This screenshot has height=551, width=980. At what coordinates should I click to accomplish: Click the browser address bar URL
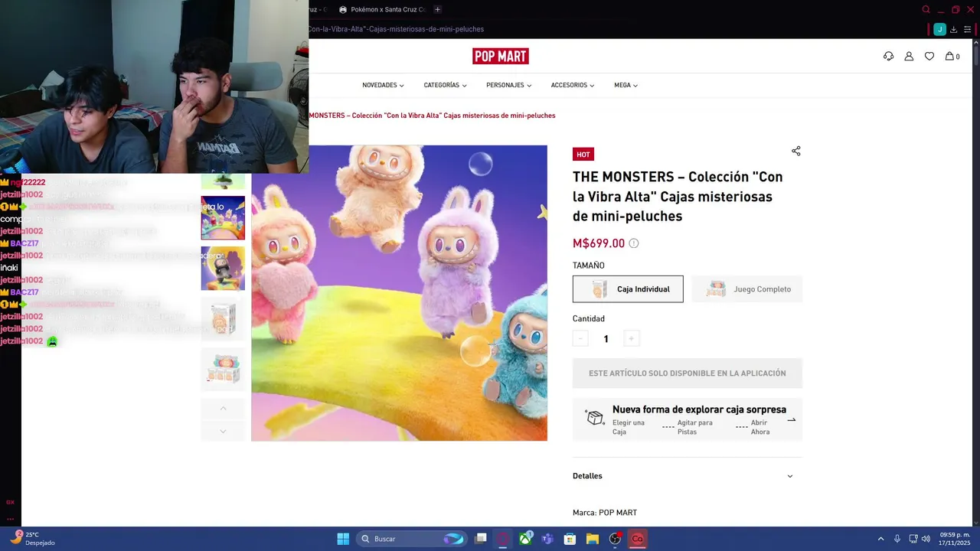pos(397,29)
